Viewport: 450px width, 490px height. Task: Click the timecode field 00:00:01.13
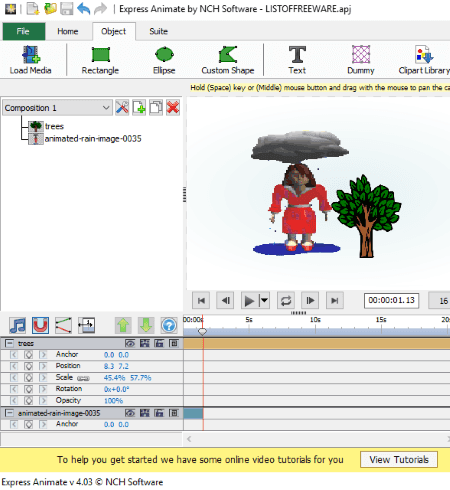pos(391,300)
